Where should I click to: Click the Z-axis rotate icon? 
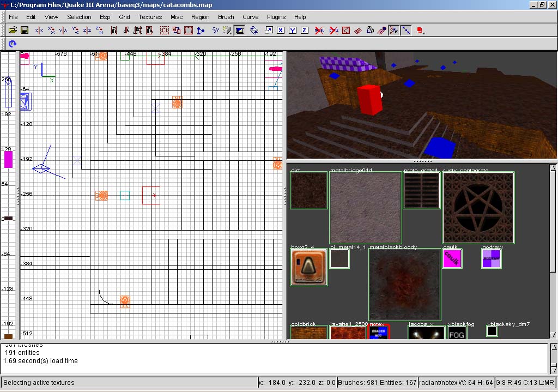[x=99, y=31]
